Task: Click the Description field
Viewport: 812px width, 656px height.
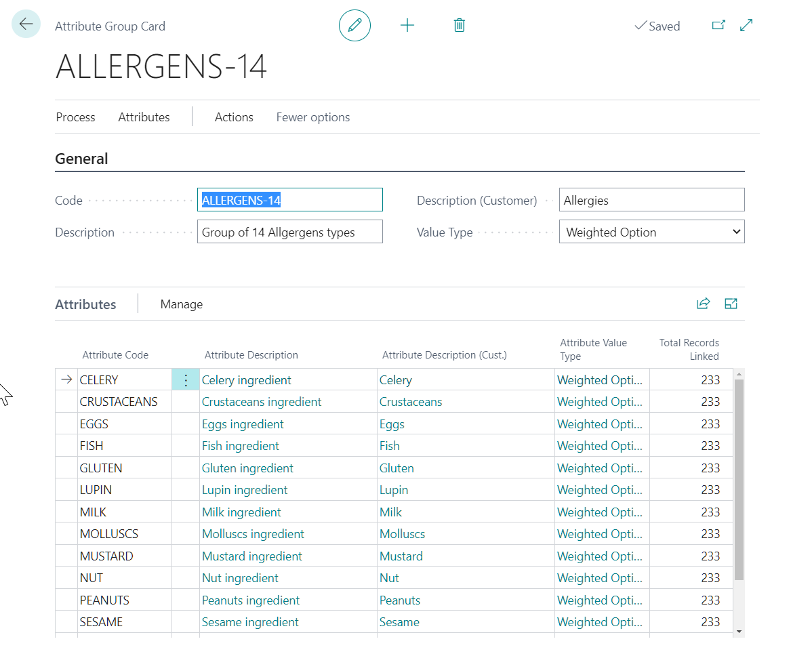Action: (x=290, y=232)
